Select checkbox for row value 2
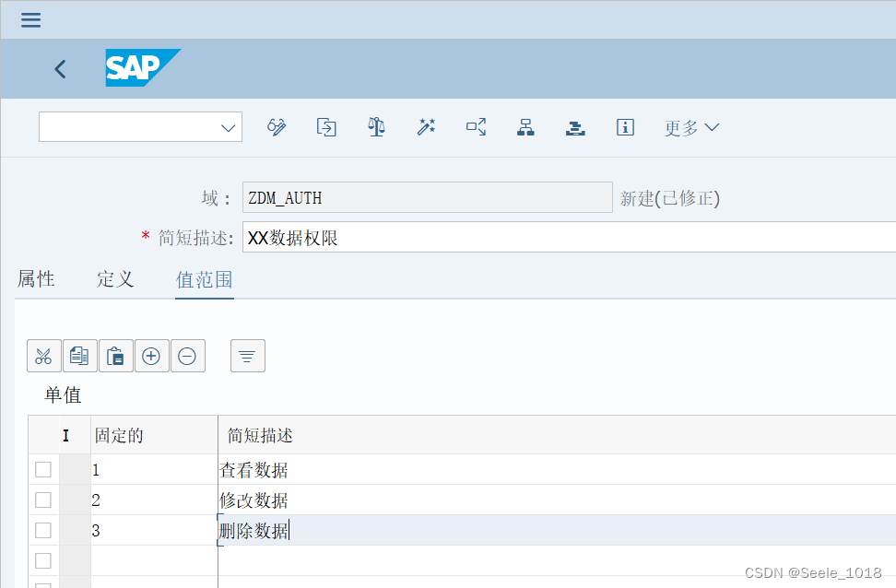The width and height of the screenshot is (896, 588). pyautogui.click(x=41, y=500)
